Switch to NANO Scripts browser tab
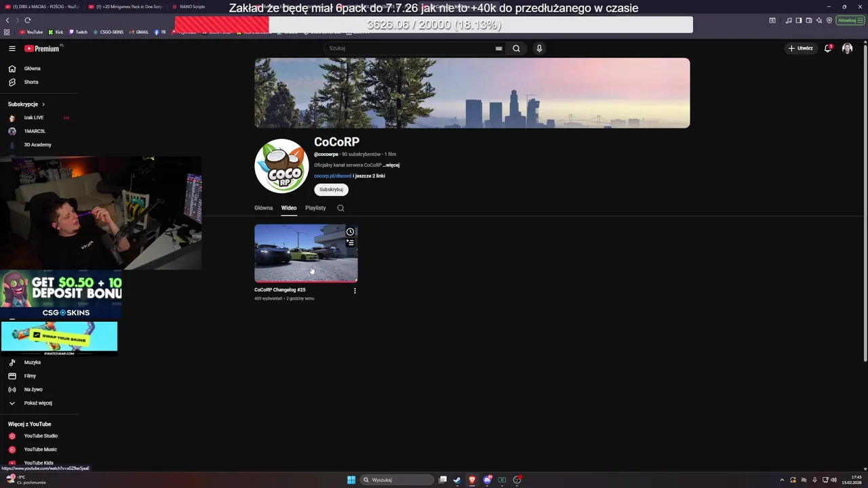 pos(190,7)
